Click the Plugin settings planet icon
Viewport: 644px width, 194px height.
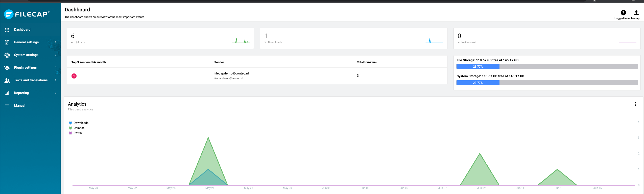[7, 68]
